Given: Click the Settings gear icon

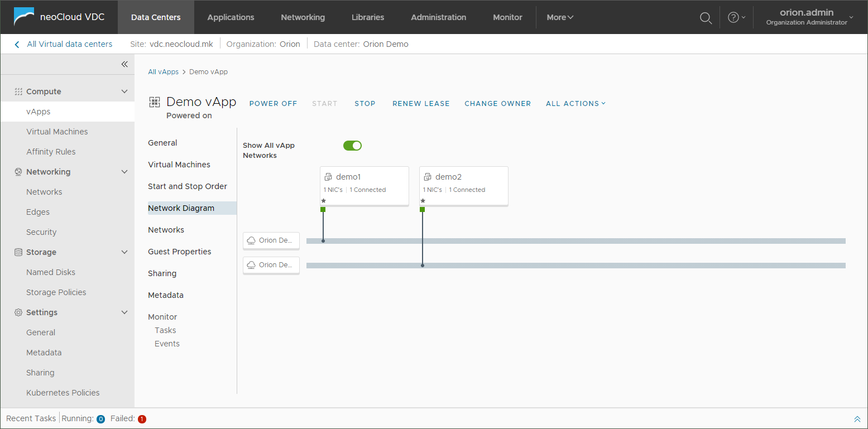Looking at the screenshot, I should (18, 312).
